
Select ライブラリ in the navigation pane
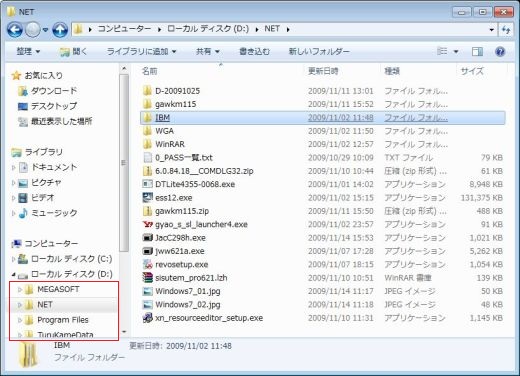click(43, 152)
